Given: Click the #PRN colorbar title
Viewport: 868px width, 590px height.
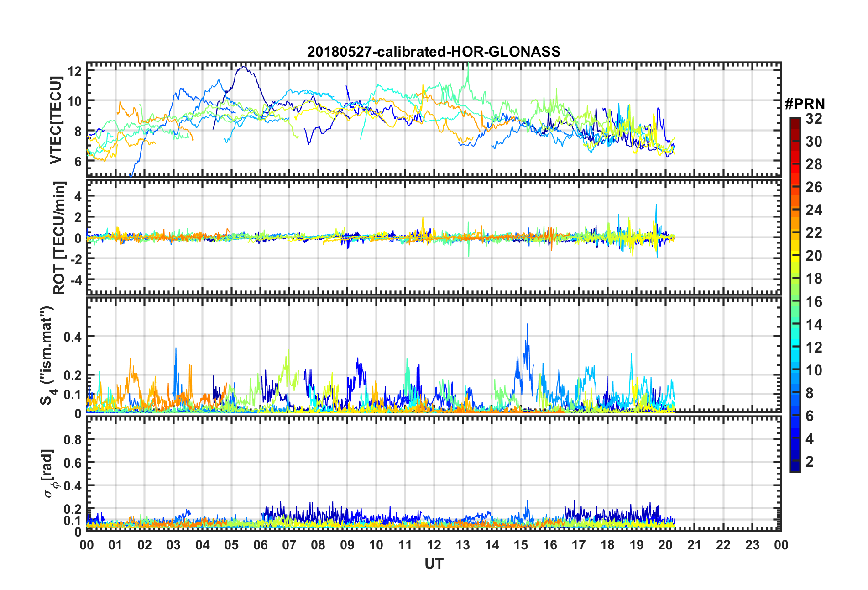Looking at the screenshot, I should 805,104.
